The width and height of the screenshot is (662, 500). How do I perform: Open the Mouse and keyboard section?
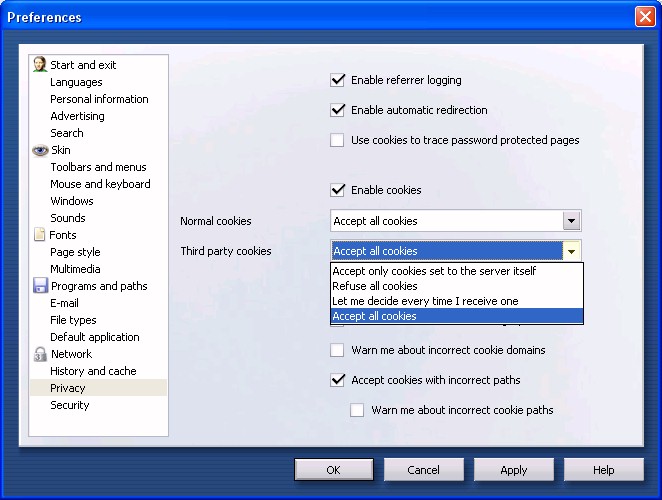point(100,184)
